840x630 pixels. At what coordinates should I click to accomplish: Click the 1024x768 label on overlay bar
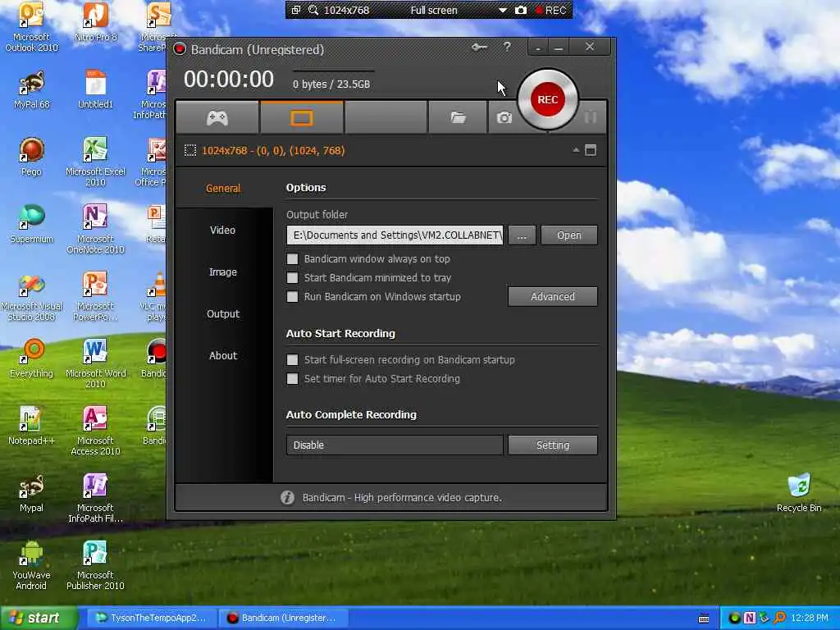click(346, 10)
